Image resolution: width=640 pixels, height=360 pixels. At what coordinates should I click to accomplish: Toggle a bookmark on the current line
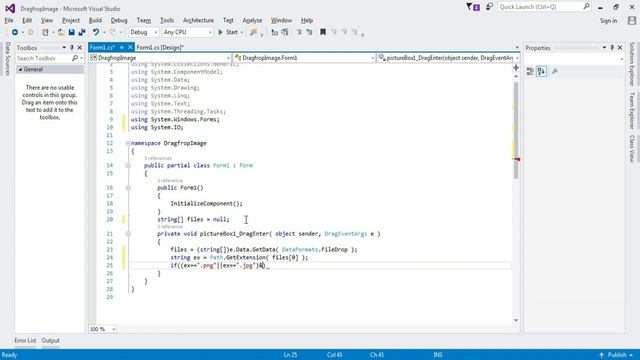(323, 32)
